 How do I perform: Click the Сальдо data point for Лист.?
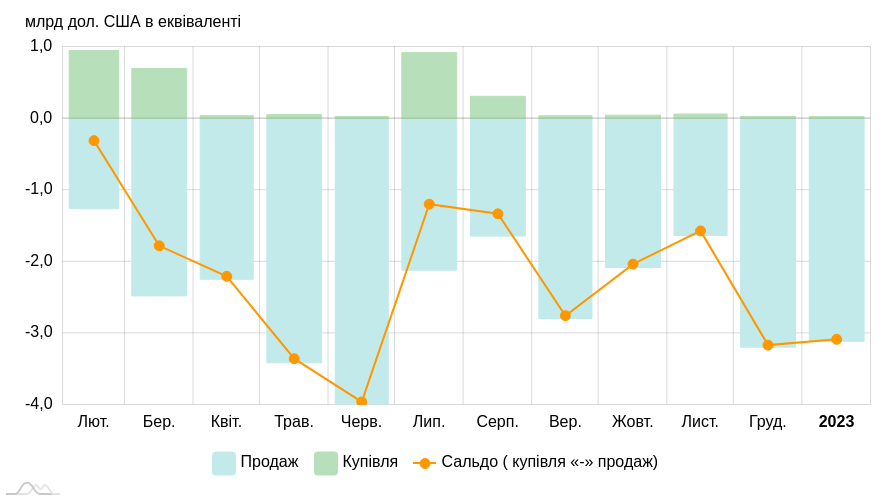[x=700, y=231]
